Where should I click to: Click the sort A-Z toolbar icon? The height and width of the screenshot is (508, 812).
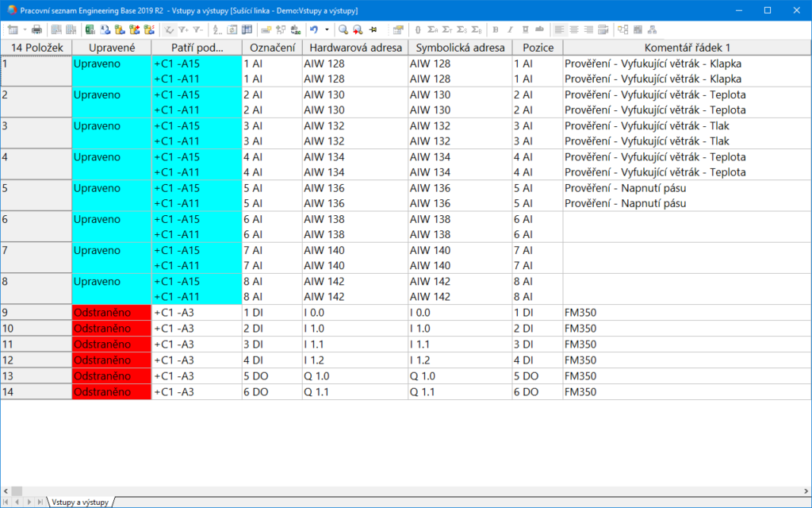point(216,29)
